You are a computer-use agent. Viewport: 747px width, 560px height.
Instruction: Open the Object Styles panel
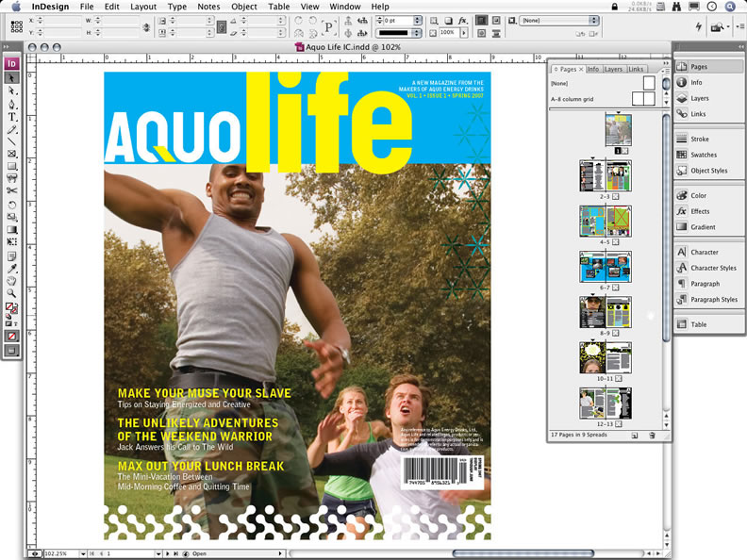(x=709, y=171)
